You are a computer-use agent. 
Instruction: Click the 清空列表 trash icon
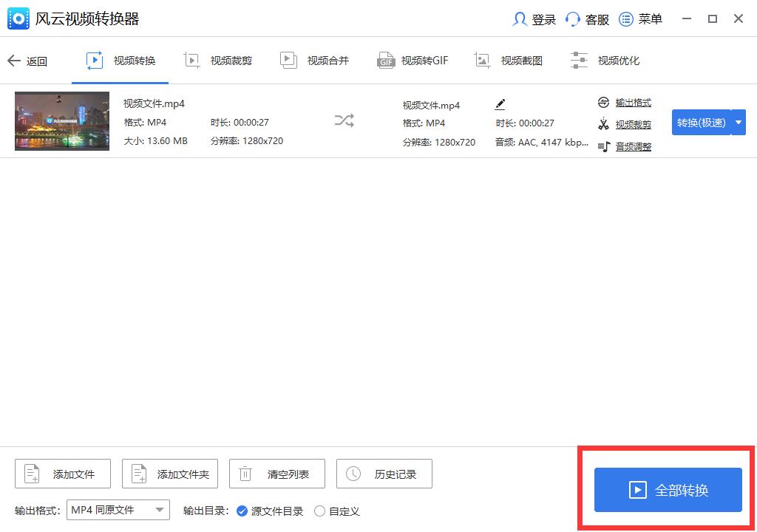click(245, 473)
